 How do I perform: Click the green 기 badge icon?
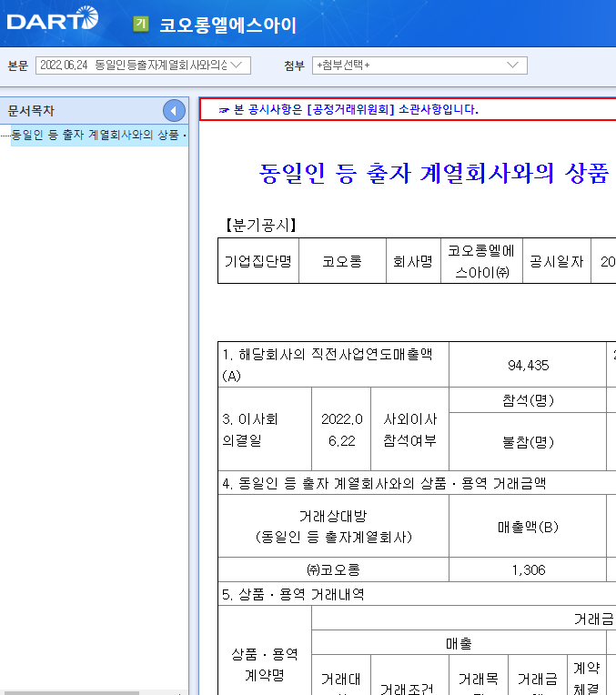pos(141,24)
